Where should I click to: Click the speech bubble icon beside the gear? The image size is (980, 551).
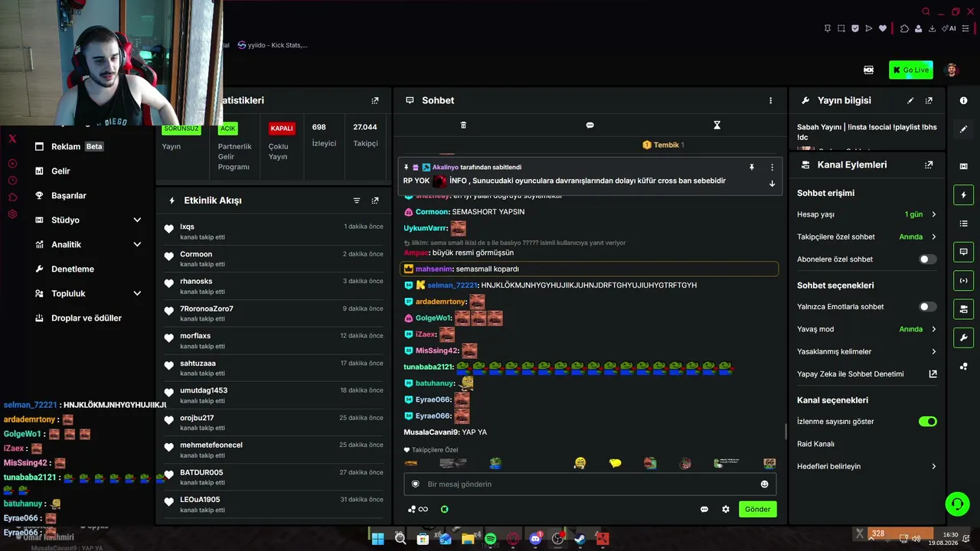click(x=704, y=509)
